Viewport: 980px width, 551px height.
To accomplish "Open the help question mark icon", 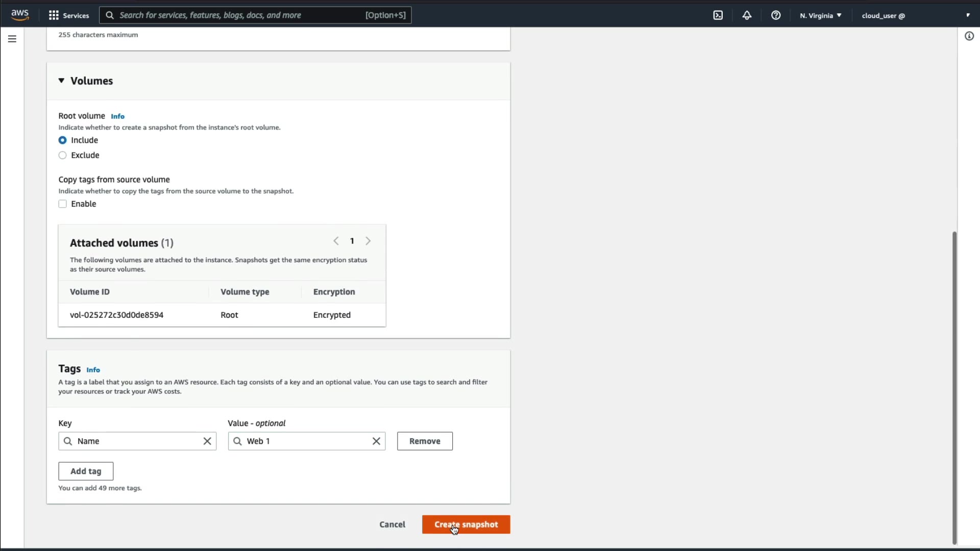I will pos(776,15).
